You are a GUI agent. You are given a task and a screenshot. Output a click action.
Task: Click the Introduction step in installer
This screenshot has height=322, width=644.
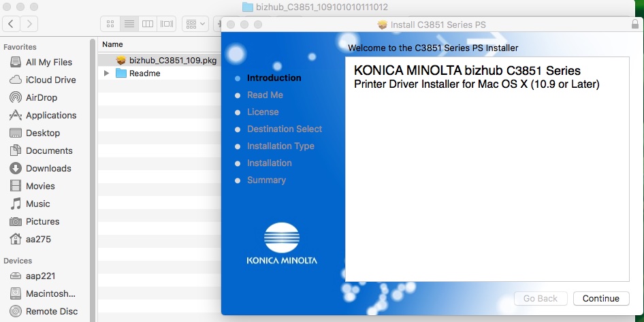[x=274, y=78]
